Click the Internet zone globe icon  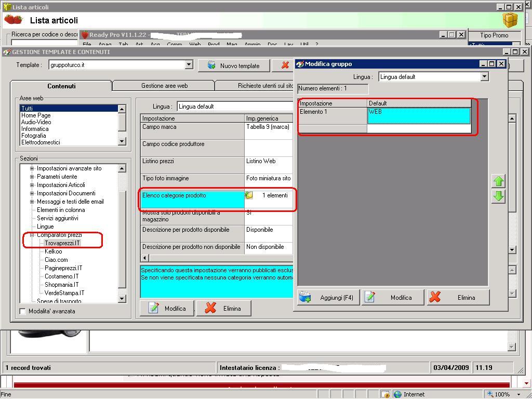point(397,394)
